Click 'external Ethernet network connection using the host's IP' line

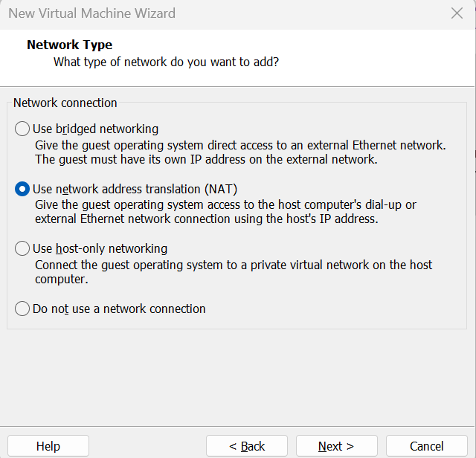207,219
